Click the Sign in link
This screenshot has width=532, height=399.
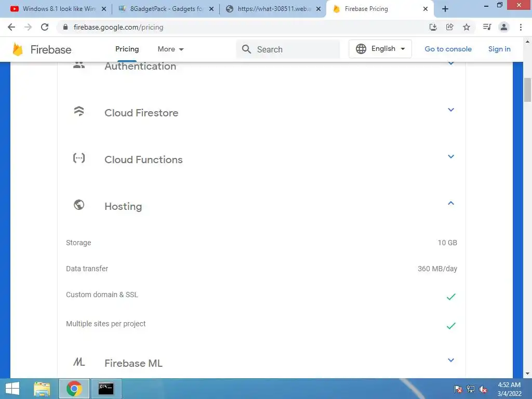[499, 49]
